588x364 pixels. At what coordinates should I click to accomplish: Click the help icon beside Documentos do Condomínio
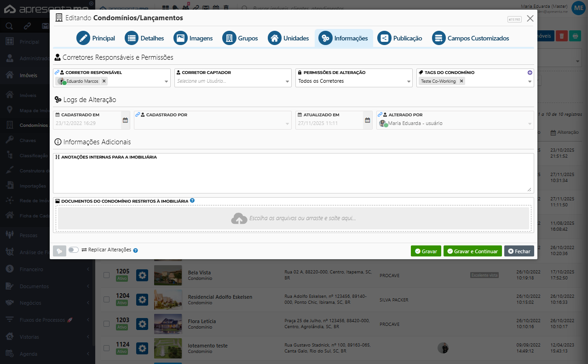point(192,201)
